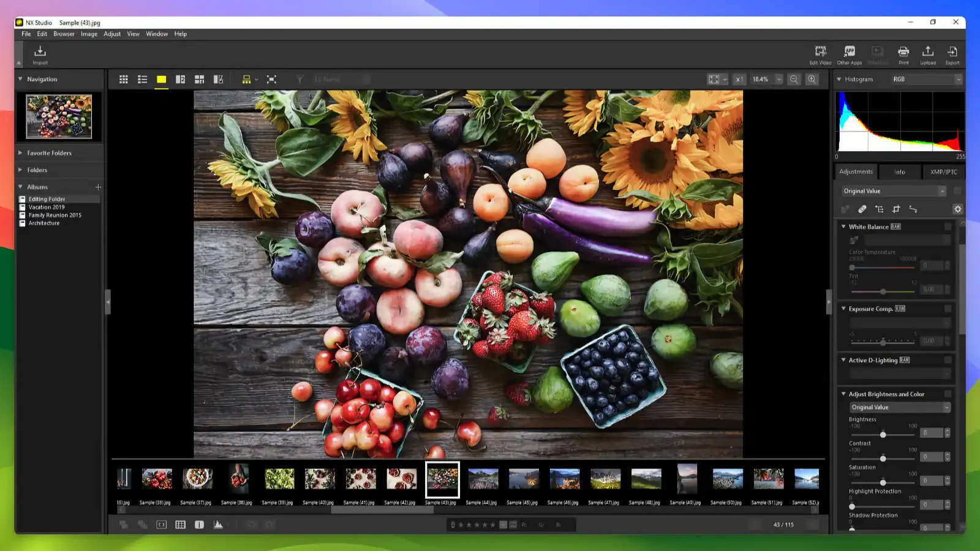980x551 pixels.
Task: Select the thumbnail list view
Action: coord(142,79)
